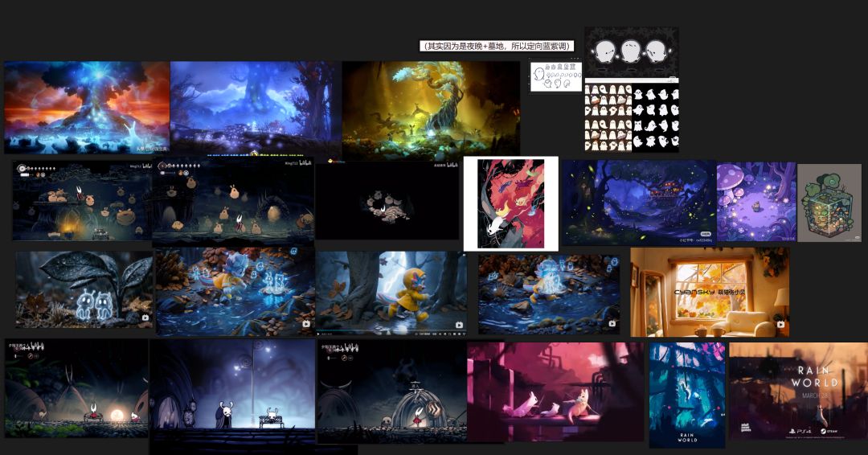Click the white ghosts on black sticker sheet
Viewport: 868px width, 455px height.
point(632,117)
